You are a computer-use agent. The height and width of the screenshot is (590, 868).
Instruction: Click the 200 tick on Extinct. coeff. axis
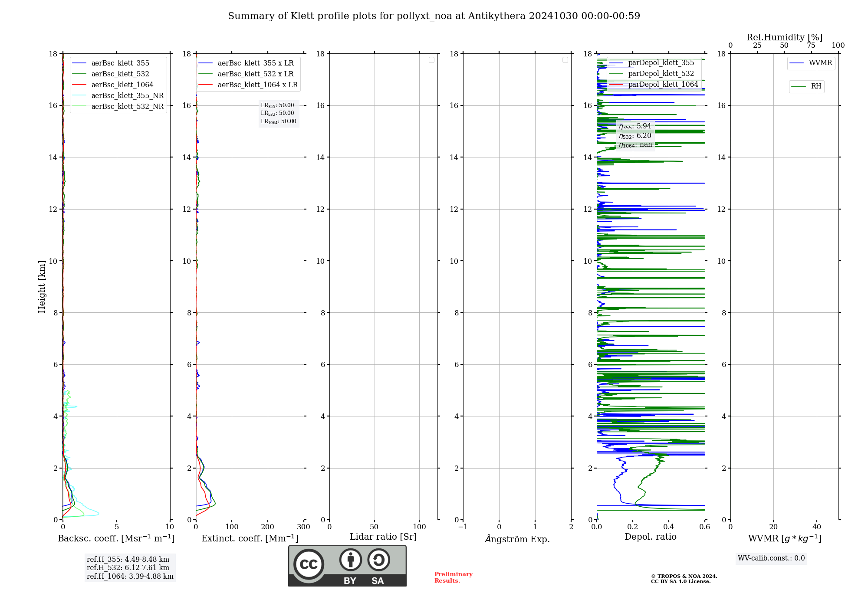tap(268, 527)
